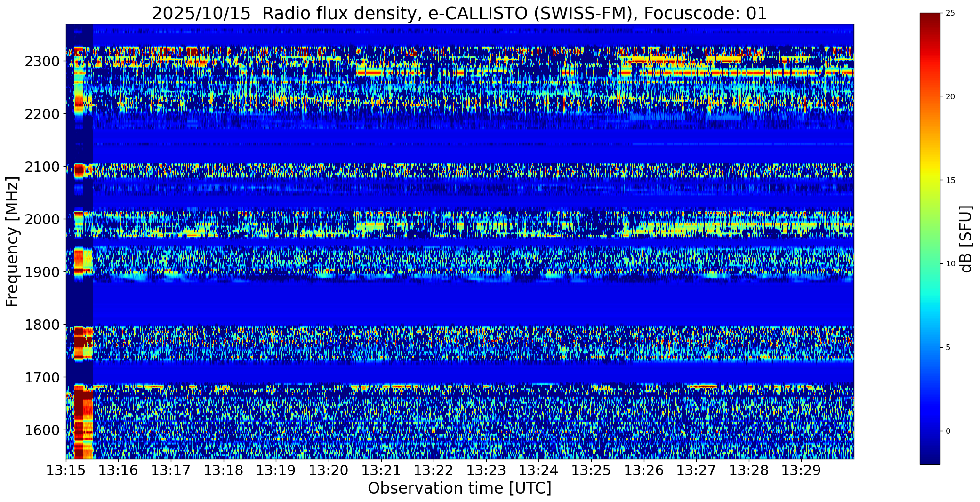Screen dimensions: 980x502
Task: Click the 13:24 time tick label
Action: click(539, 470)
